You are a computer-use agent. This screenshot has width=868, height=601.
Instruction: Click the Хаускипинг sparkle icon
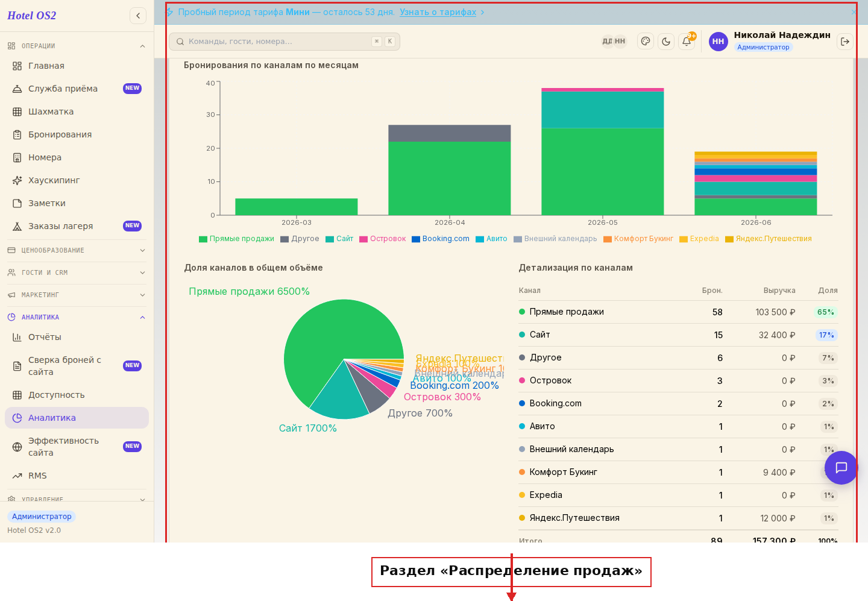coord(17,180)
